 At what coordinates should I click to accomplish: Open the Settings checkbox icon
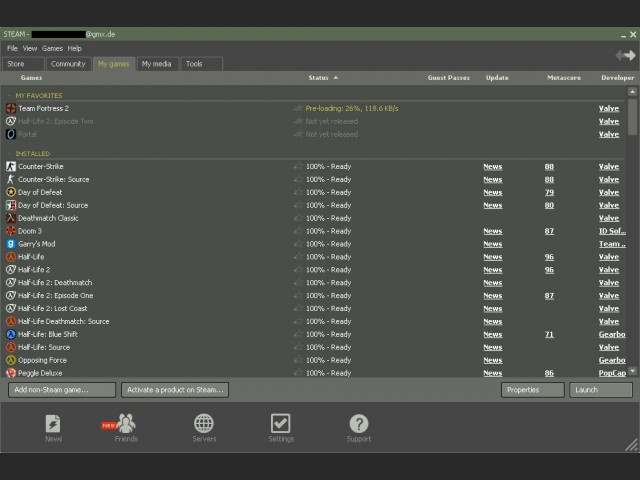[x=281, y=423]
